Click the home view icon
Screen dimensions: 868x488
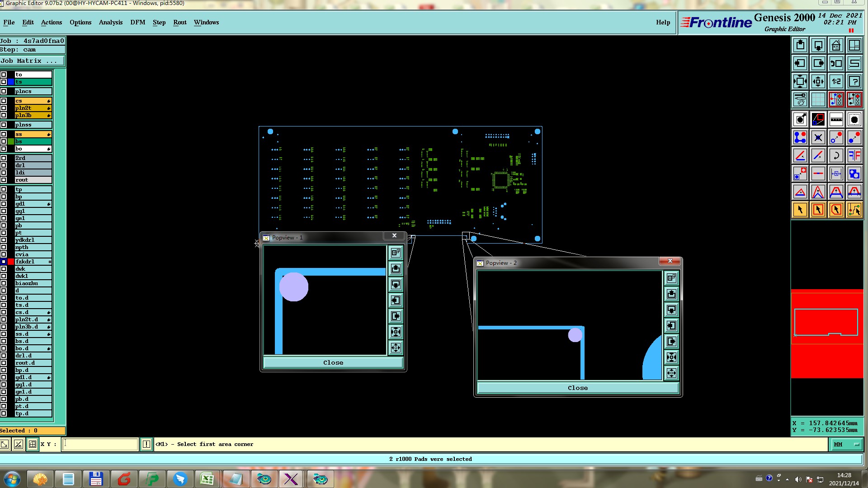(836, 45)
